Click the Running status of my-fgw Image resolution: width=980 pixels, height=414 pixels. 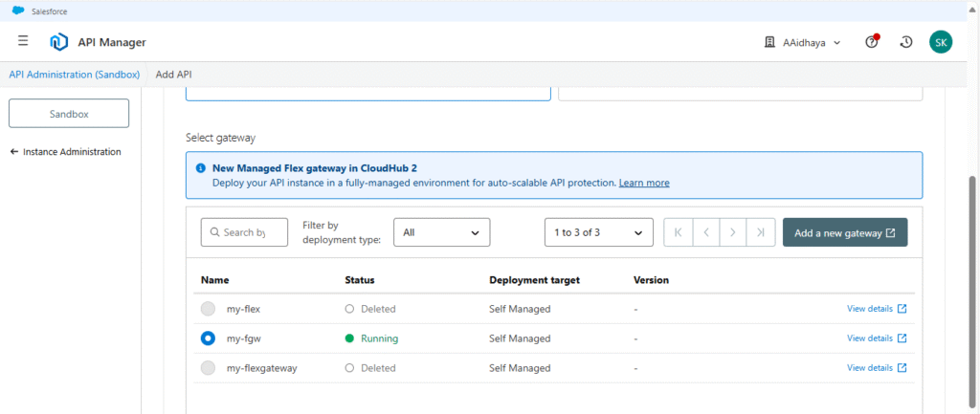tap(372, 338)
